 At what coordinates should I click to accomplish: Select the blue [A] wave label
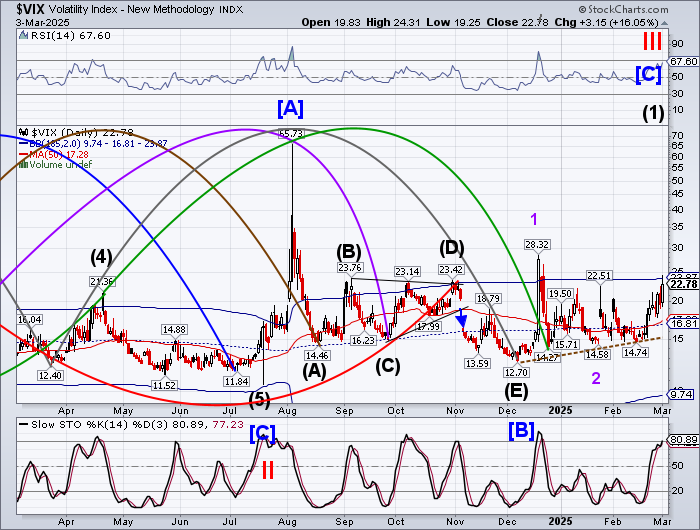[291, 108]
